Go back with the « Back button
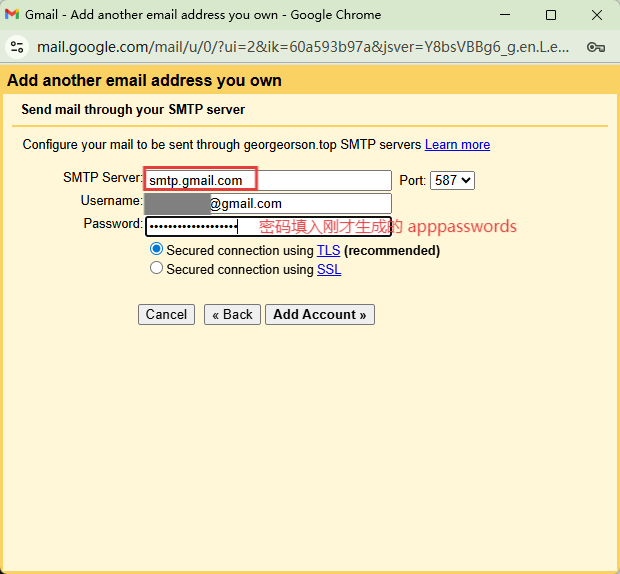The image size is (620, 574). [x=232, y=314]
